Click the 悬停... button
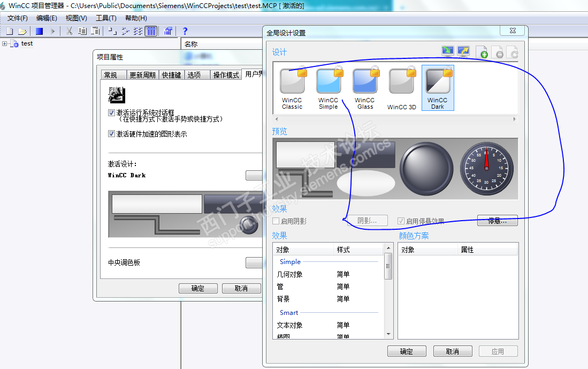The image size is (588, 369). [497, 221]
